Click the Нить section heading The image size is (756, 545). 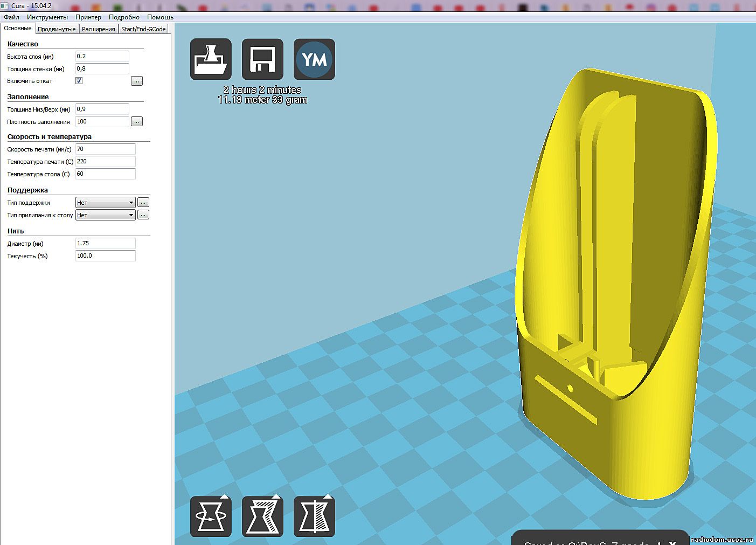pos(16,231)
